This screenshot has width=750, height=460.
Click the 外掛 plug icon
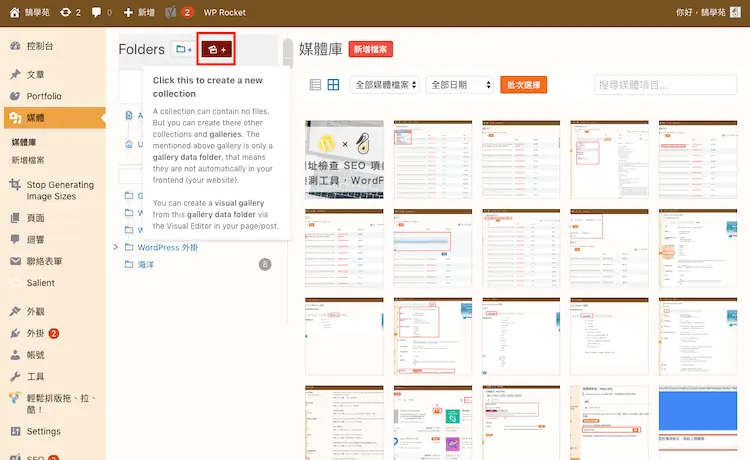15,333
